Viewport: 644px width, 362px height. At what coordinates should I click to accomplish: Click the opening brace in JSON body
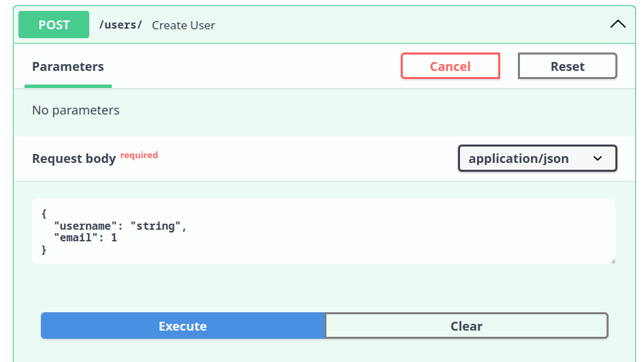[x=44, y=213]
